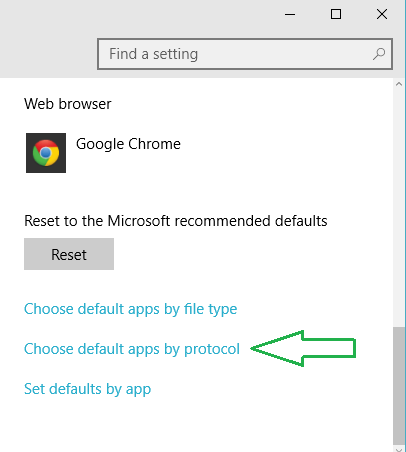
Task: Open Set defaults by app link
Action: [x=88, y=389]
